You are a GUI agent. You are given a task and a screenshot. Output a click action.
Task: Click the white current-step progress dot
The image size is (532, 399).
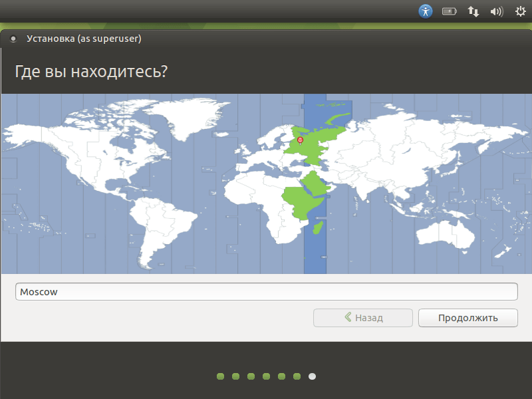[x=312, y=376]
